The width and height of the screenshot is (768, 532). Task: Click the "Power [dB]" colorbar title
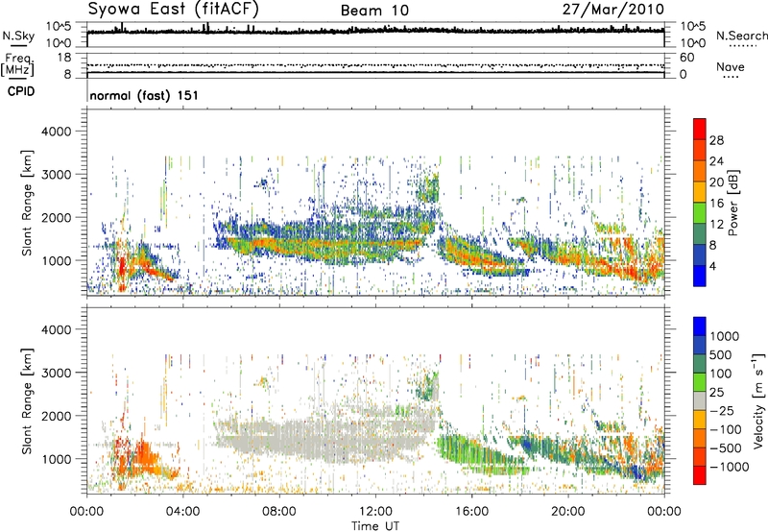pyautogui.click(x=733, y=203)
